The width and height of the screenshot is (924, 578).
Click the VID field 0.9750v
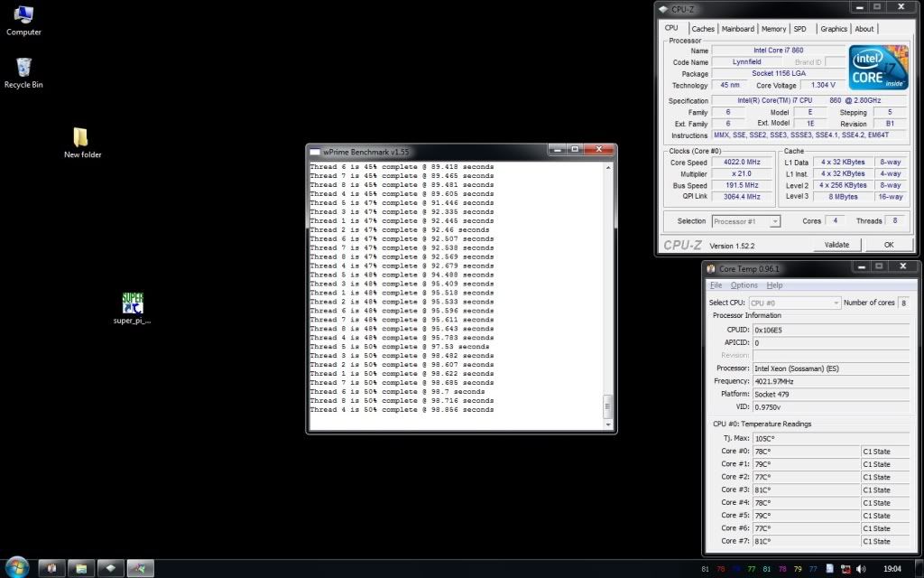pos(831,407)
